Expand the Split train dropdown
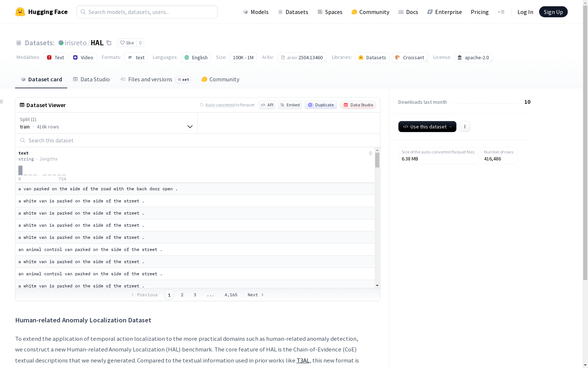 106,123
